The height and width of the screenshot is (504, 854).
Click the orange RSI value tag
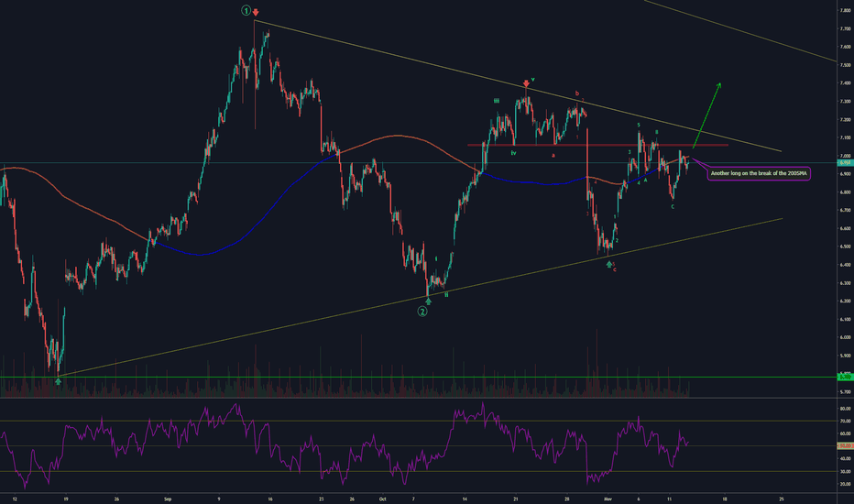[845, 445]
